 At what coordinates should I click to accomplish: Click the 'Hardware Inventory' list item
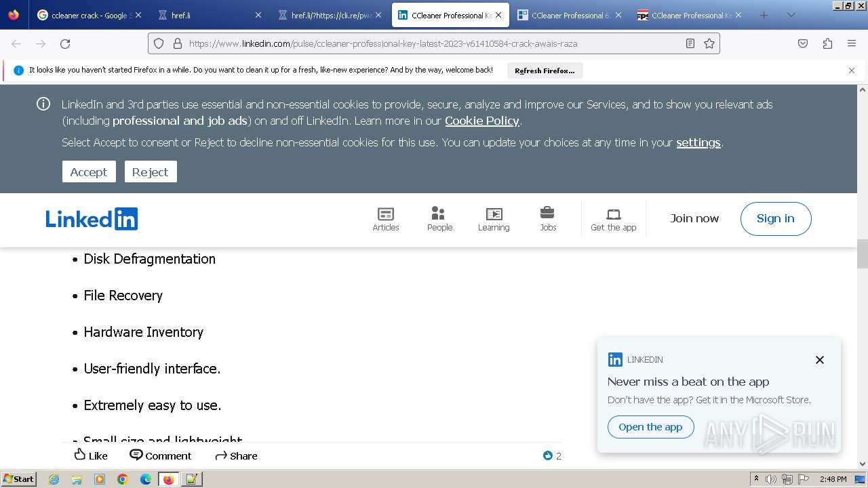pyautogui.click(x=143, y=332)
